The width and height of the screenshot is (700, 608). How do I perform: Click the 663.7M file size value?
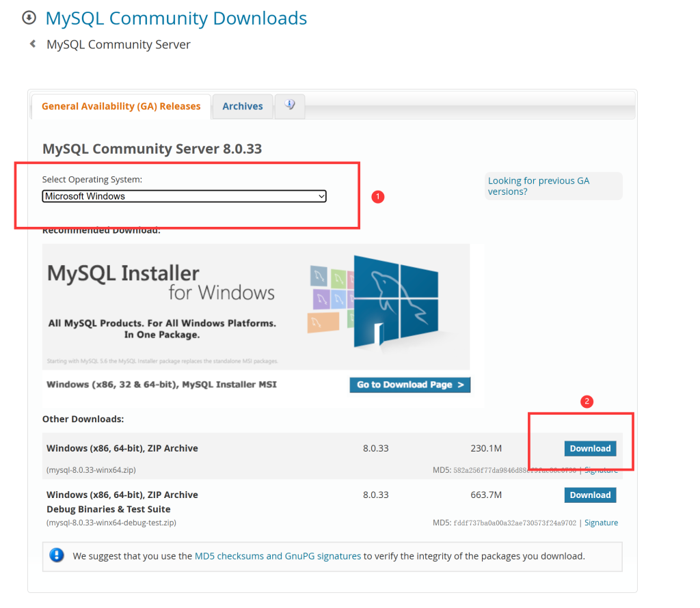[486, 495]
